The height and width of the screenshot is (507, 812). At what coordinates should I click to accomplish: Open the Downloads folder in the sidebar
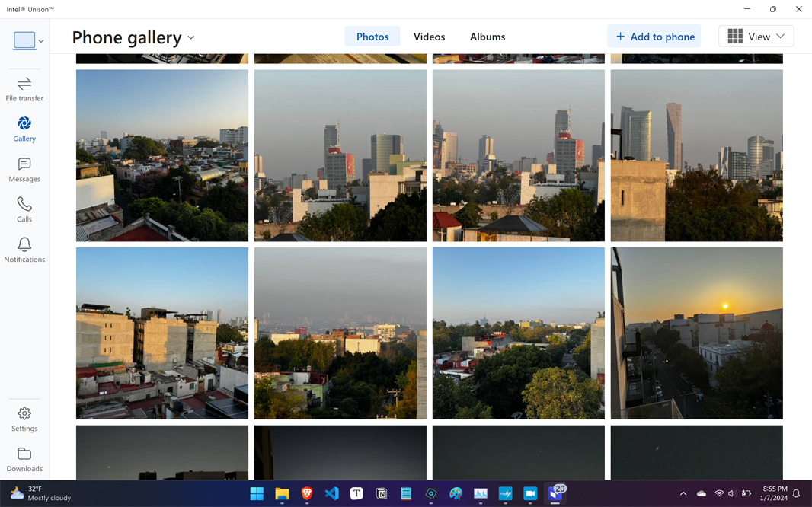pyautogui.click(x=24, y=459)
